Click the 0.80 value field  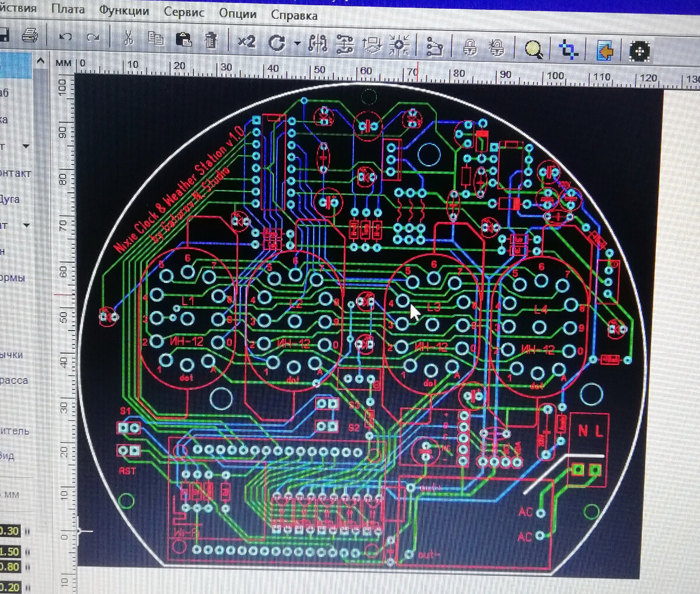tap(9, 567)
